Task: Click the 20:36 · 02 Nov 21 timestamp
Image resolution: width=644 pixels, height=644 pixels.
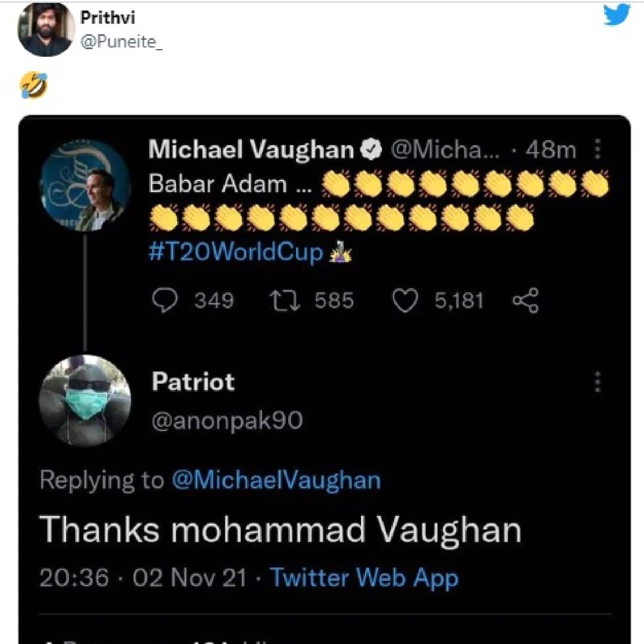Action: [143, 578]
